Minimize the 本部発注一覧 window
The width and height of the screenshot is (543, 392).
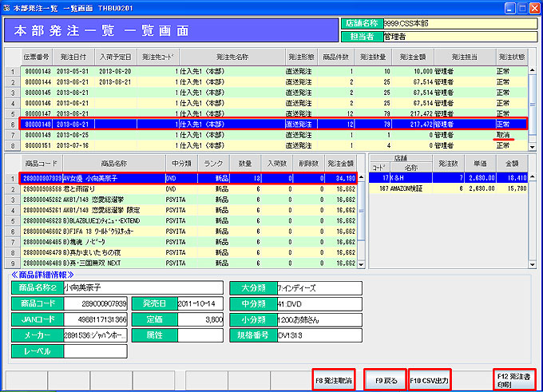point(509,8)
